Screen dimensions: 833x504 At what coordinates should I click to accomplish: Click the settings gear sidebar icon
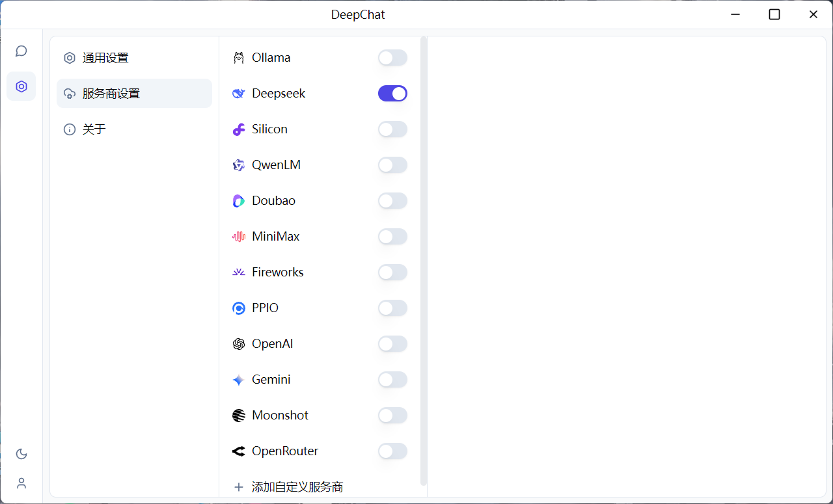pos(21,86)
